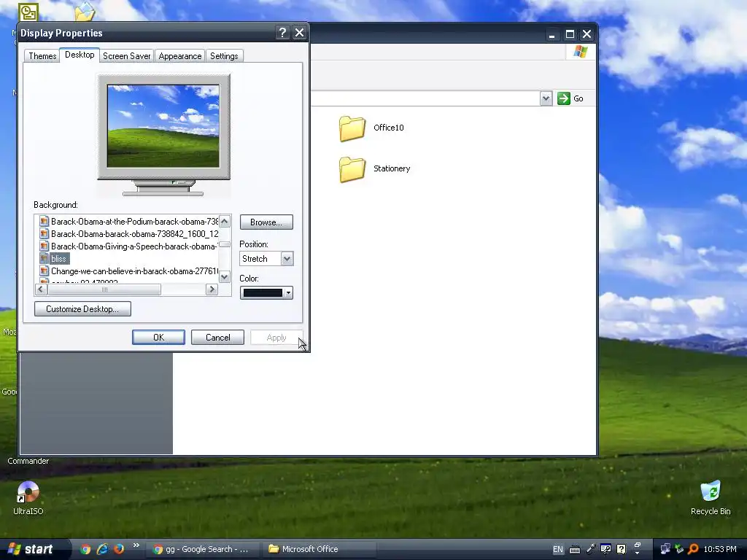Viewport: 747px width, 560px height.
Task: Click the Browse... button
Action: click(x=266, y=222)
